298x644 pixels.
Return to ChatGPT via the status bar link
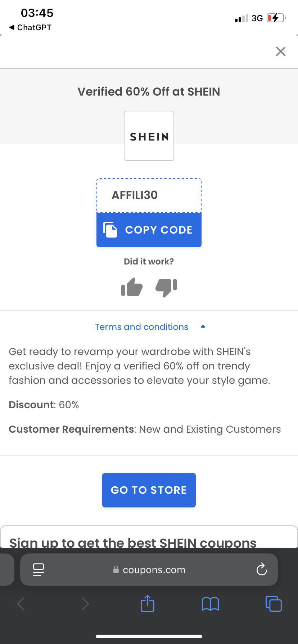30,27
